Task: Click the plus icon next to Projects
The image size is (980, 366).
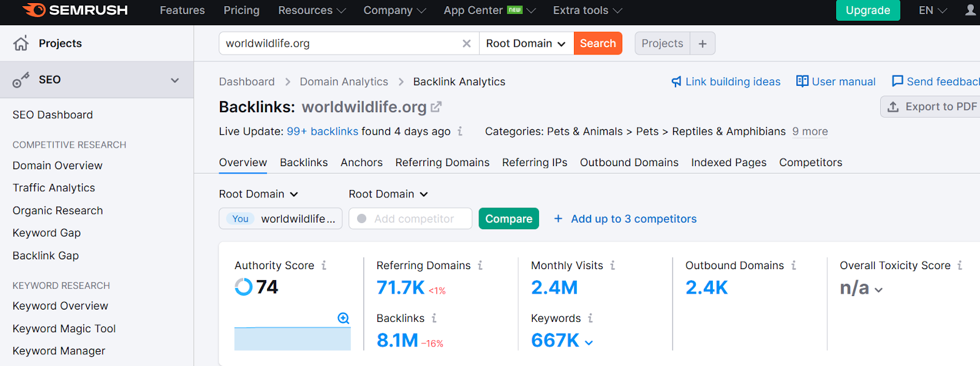Action: click(x=703, y=44)
